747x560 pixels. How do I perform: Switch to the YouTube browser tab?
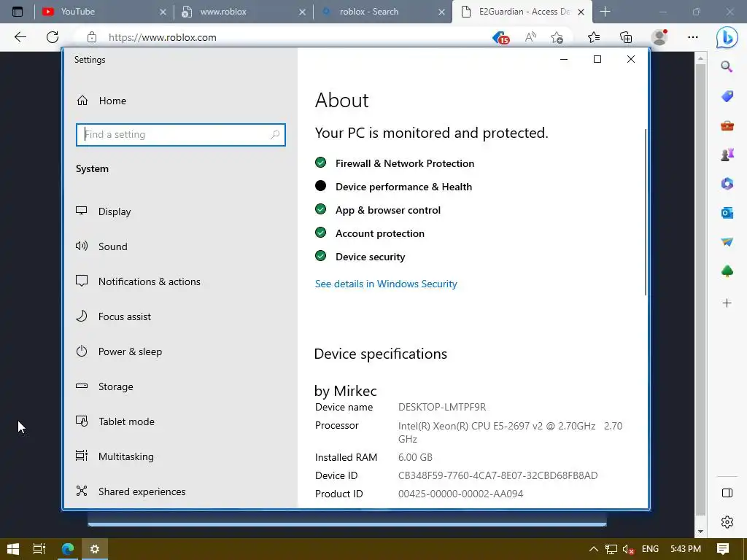point(102,12)
